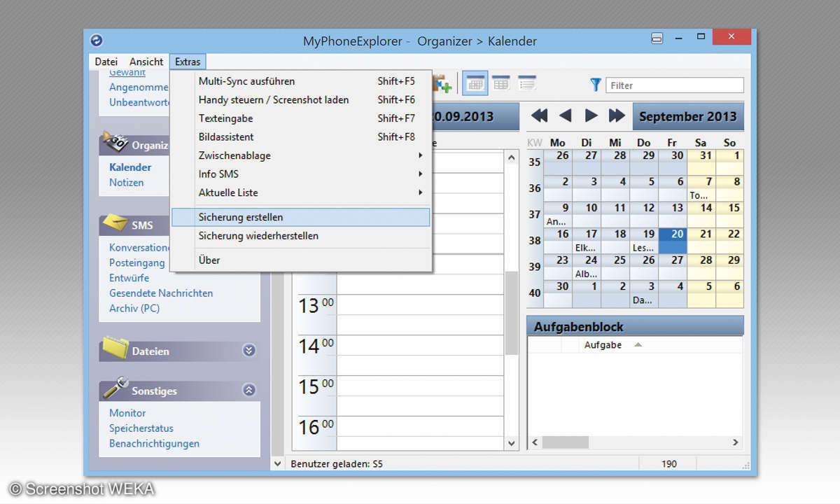Jump forward with the double-right arrow
Viewport: 840px width, 504px height.
point(617,115)
